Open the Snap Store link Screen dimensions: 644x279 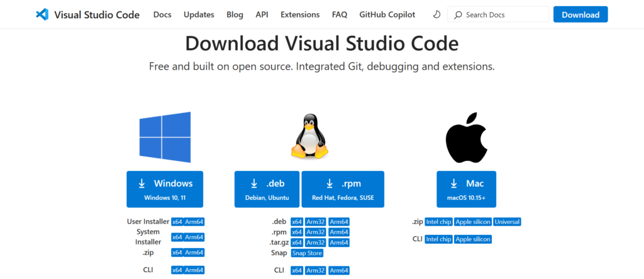click(307, 253)
